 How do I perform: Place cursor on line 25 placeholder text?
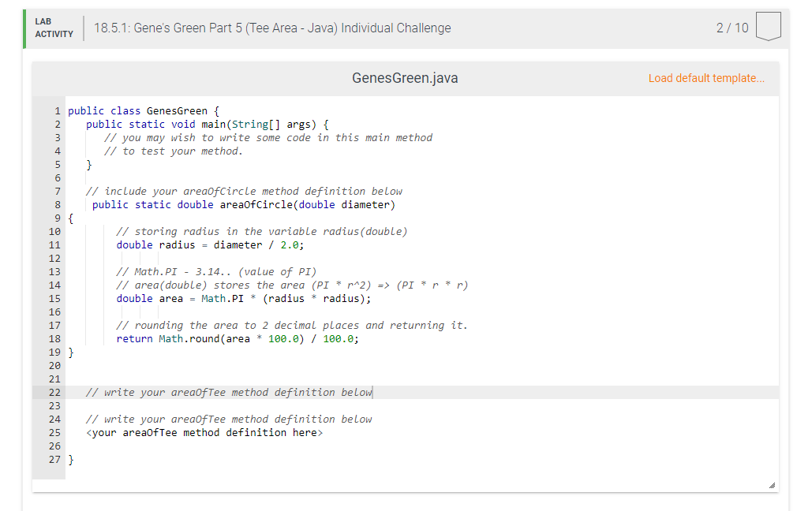click(204, 432)
